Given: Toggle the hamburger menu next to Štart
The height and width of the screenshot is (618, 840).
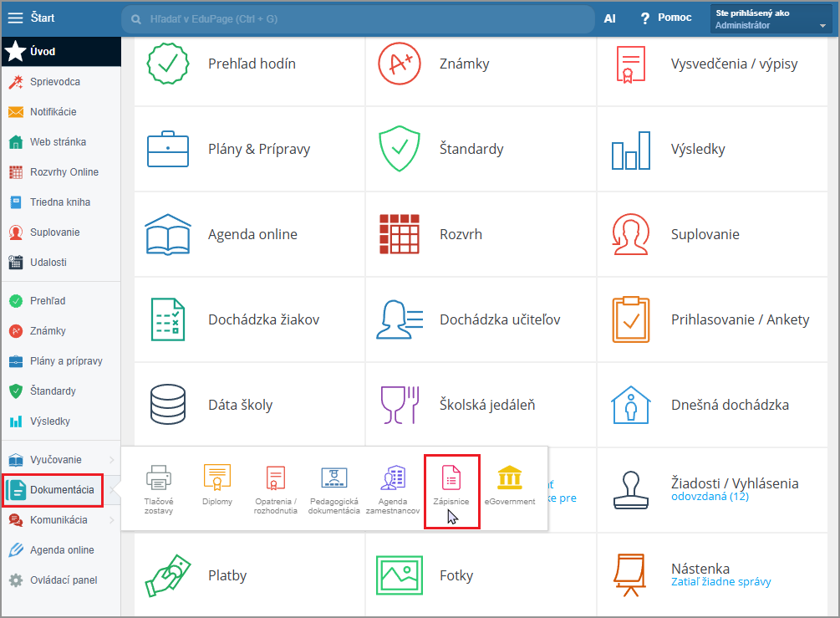Looking at the screenshot, I should (15, 18).
